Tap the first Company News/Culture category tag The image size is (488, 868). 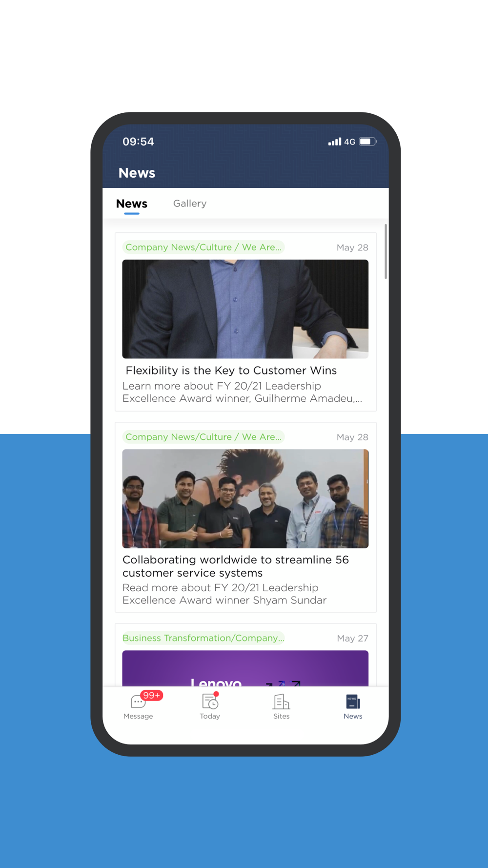coord(203,247)
